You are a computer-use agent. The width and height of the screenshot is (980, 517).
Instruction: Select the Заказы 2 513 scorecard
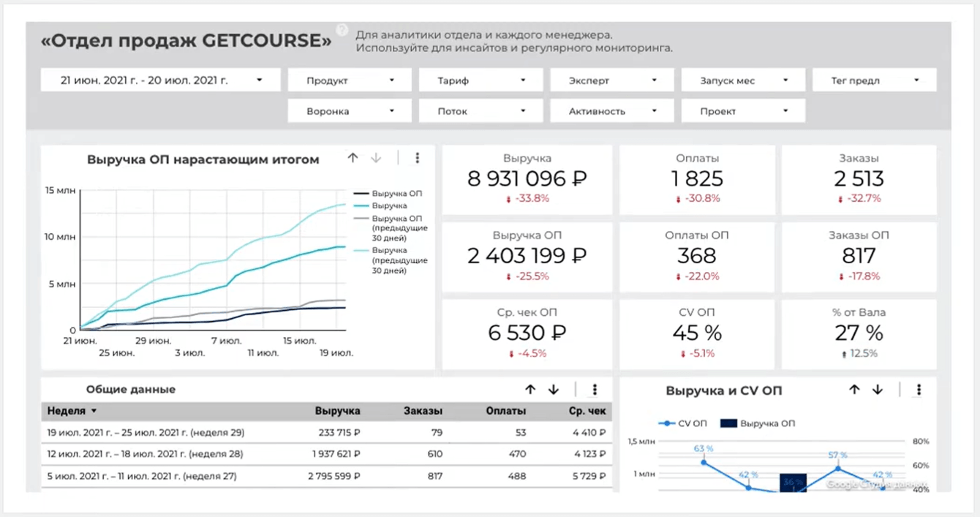(x=859, y=180)
